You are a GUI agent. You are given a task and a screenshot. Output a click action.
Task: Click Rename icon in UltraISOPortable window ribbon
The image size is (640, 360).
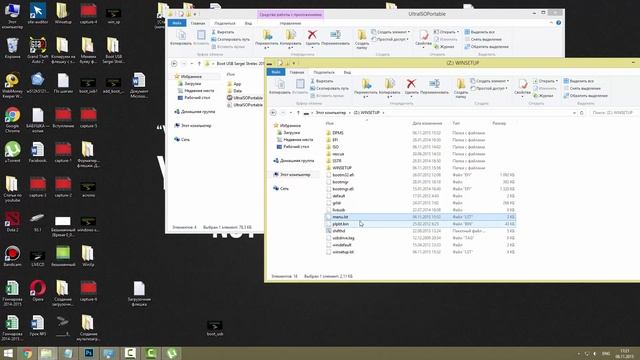click(x=336, y=35)
